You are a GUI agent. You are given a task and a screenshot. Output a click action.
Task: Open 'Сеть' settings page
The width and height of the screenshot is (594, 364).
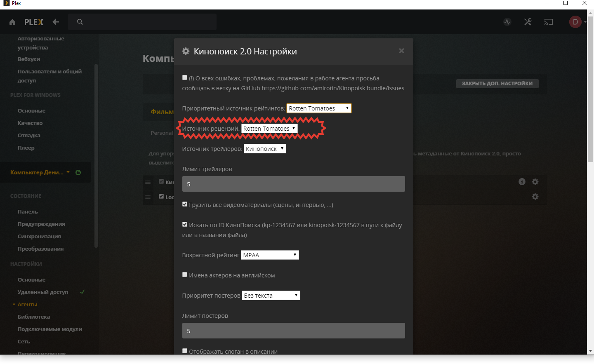click(x=24, y=341)
